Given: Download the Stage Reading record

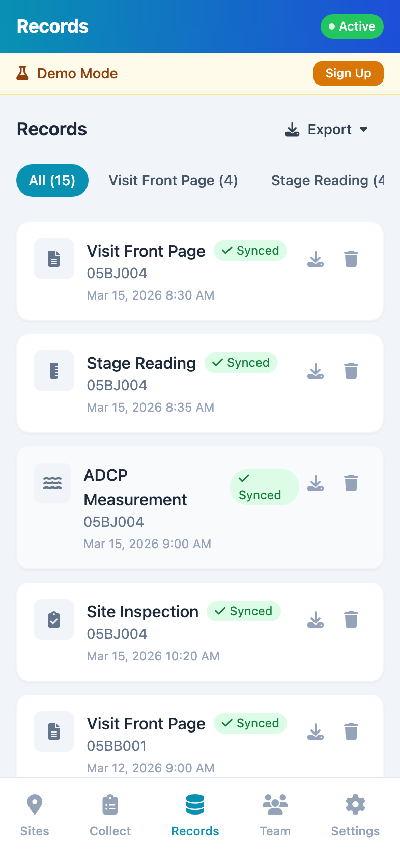Looking at the screenshot, I should point(316,371).
